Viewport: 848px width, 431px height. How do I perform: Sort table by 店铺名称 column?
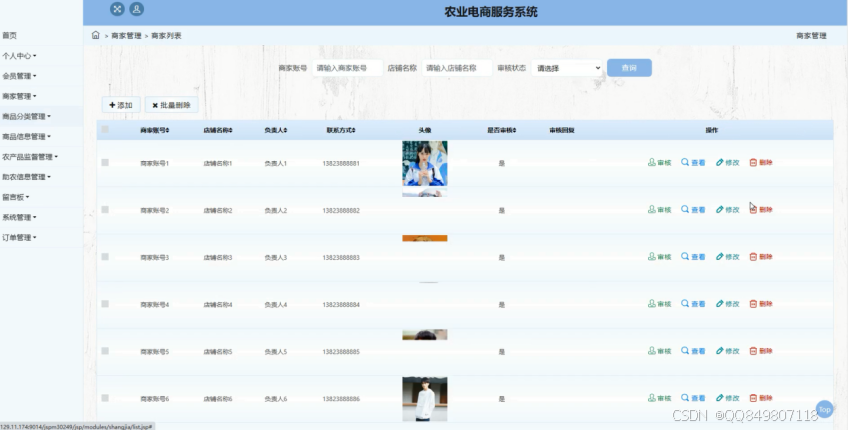click(218, 130)
